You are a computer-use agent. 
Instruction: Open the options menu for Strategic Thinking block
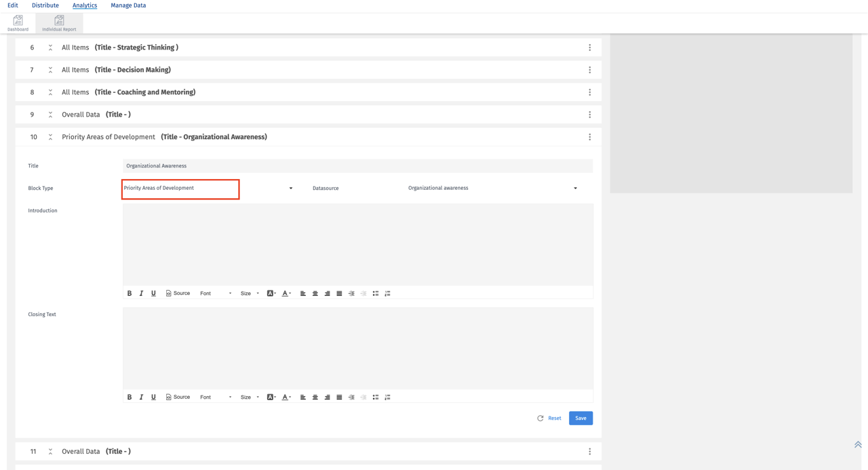[589, 47]
